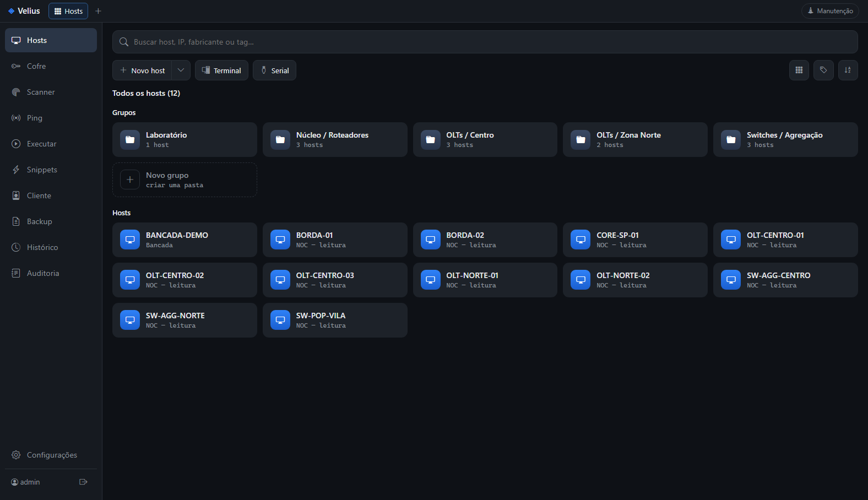
Task: Expand the Novo host dropdown arrow
Action: [181, 70]
